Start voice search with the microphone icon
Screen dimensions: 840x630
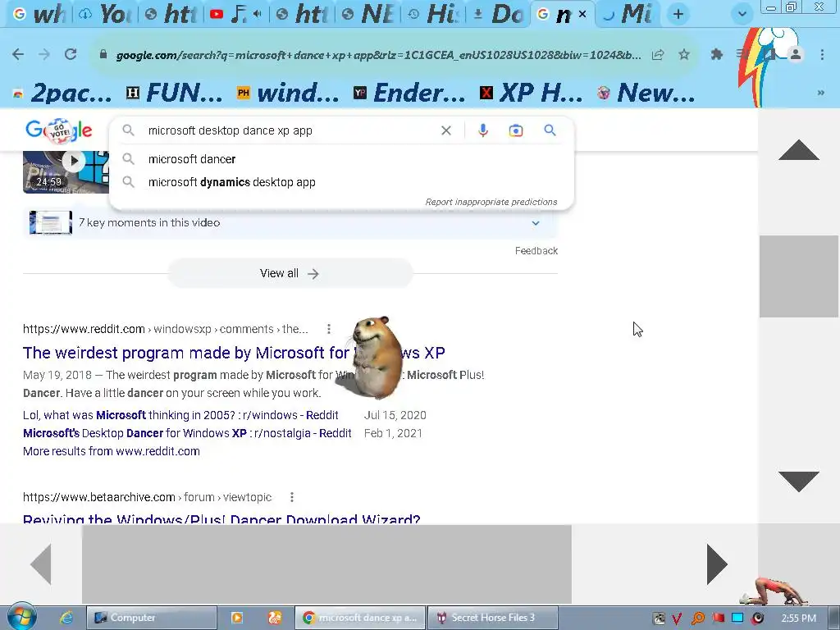[x=482, y=130]
